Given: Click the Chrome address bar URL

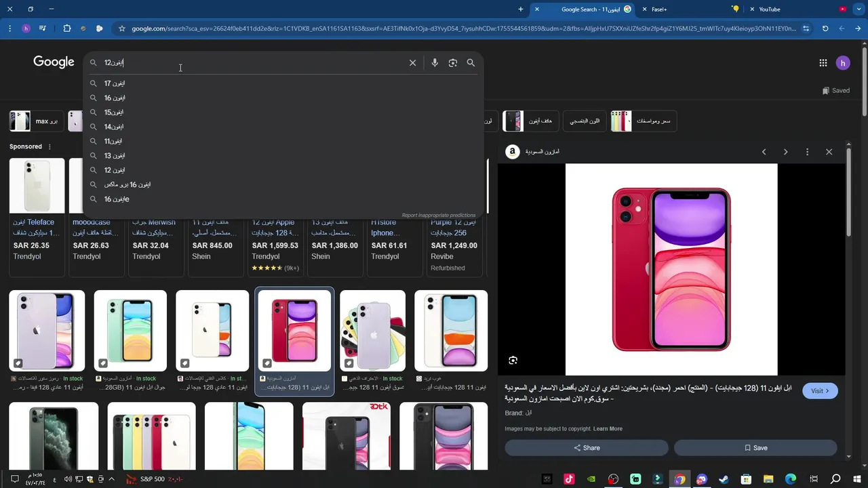Looking at the screenshot, I should point(464,28).
